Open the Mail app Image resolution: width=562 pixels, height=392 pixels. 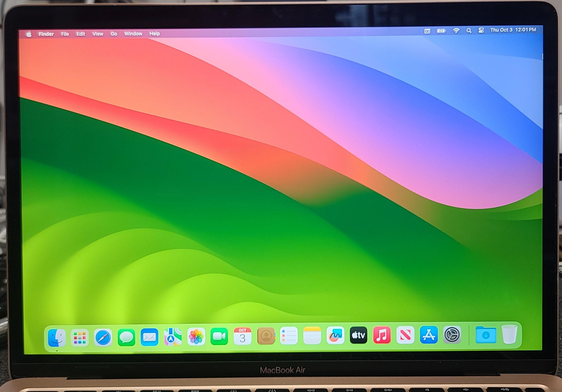[x=150, y=337]
